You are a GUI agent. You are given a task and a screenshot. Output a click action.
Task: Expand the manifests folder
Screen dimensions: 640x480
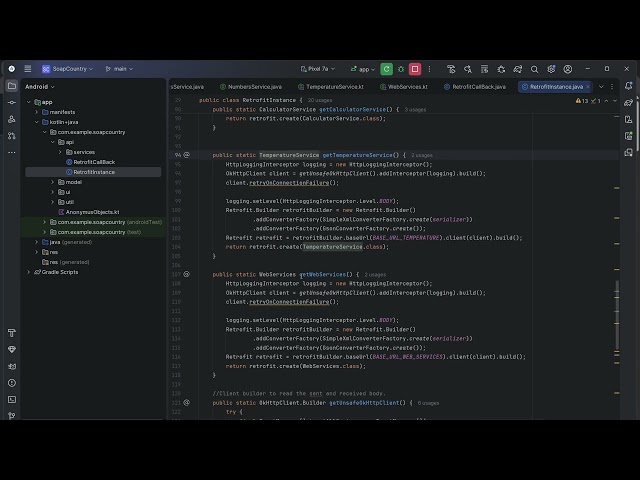(36, 112)
